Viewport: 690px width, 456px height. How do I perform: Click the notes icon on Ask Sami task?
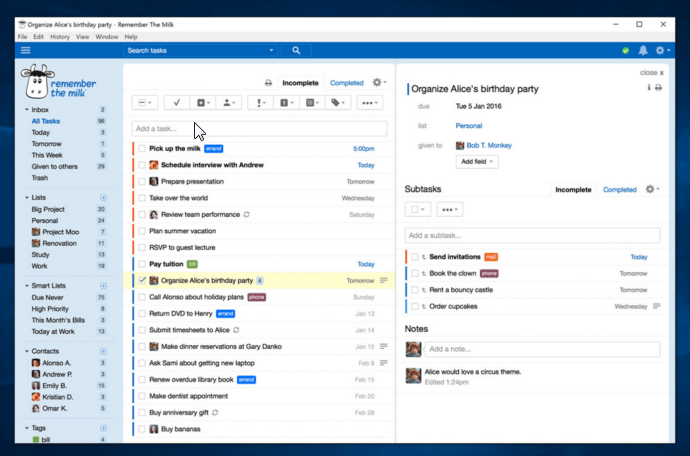click(x=384, y=363)
